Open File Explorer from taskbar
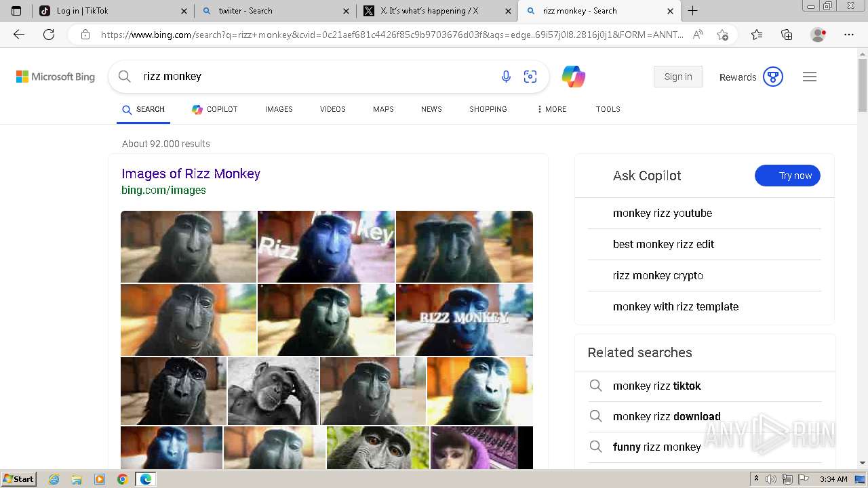Image resolution: width=868 pixels, height=488 pixels. (x=77, y=479)
